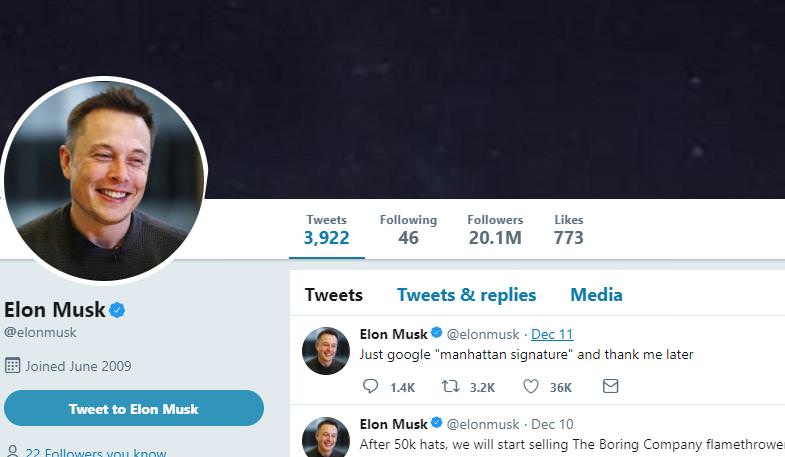The width and height of the screenshot is (785, 457).
Task: Retweet the manhattan signature tweet
Action: pyautogui.click(x=450, y=386)
